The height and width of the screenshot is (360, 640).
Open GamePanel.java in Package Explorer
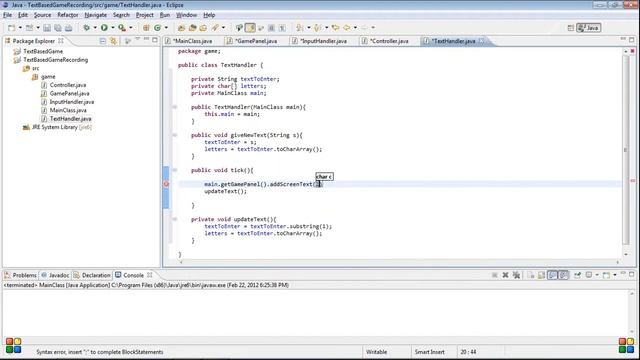point(69,93)
